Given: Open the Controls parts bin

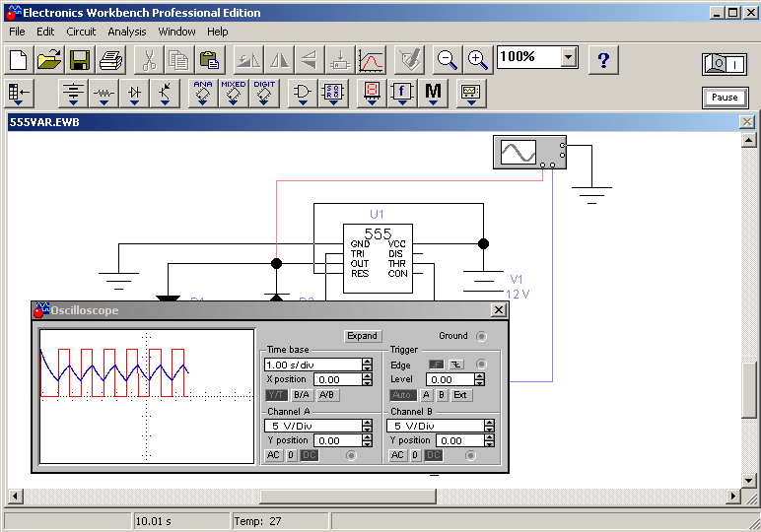Looking at the screenshot, I should (x=402, y=93).
